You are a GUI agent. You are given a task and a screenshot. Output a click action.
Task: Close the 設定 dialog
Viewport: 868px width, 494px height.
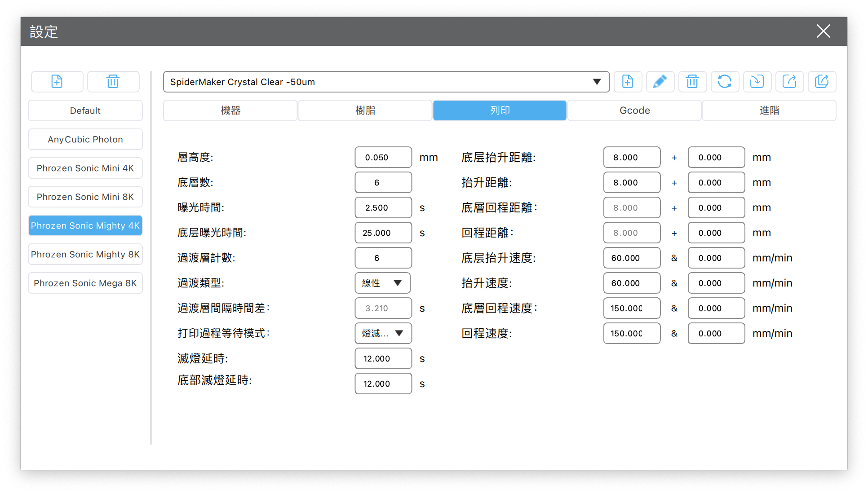click(823, 31)
